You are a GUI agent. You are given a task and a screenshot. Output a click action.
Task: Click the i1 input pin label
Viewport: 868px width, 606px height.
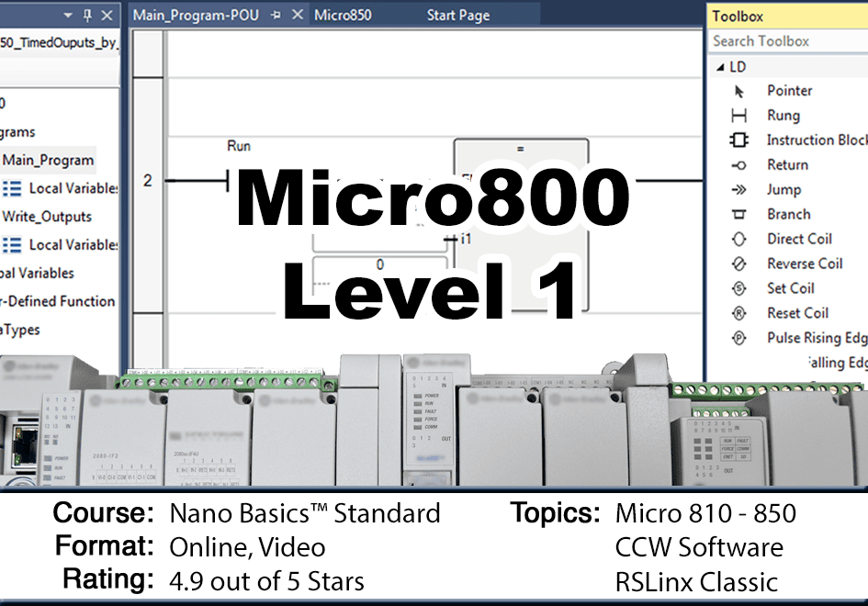pos(466,239)
